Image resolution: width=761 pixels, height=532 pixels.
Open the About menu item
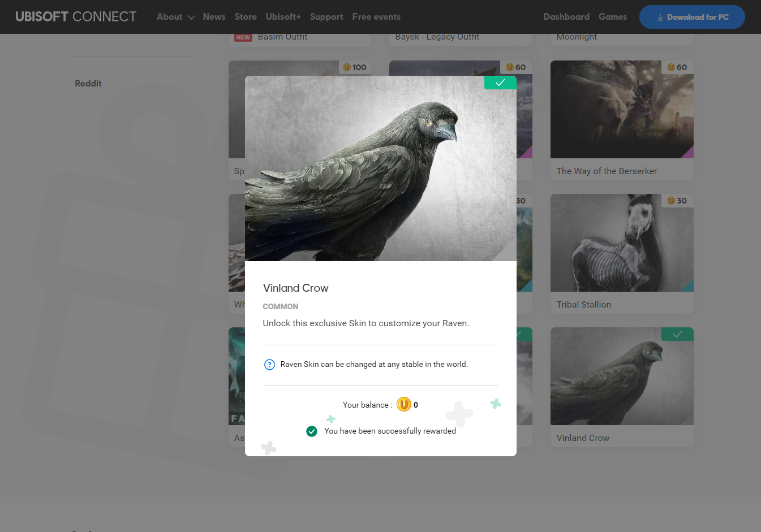[170, 17]
